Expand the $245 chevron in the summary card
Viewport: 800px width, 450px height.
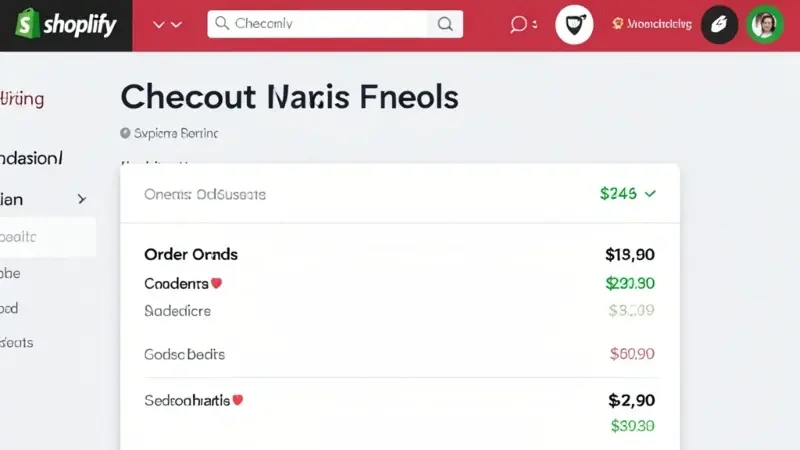[x=651, y=194]
